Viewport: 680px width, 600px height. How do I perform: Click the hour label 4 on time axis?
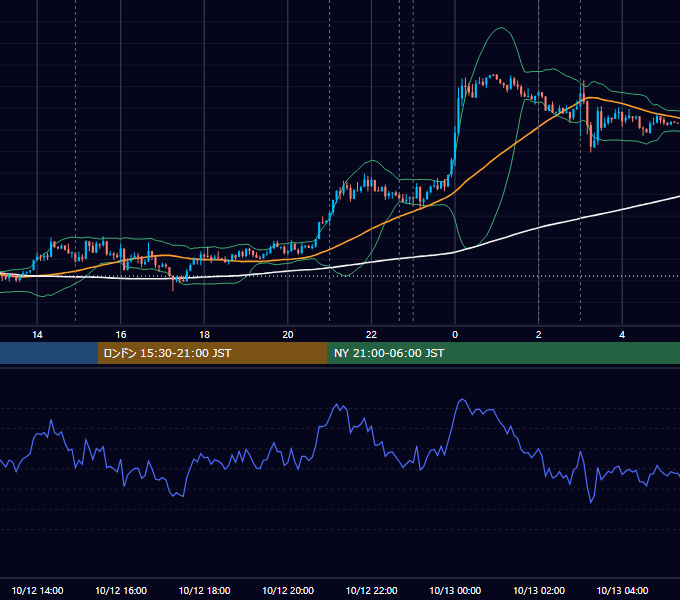622,335
